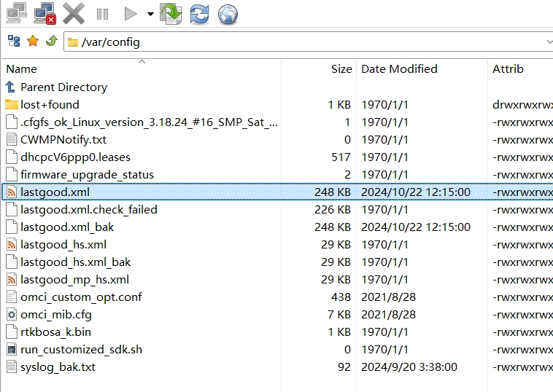Click the pause transfer icon
Image resolution: width=553 pixels, height=392 pixels.
(102, 14)
